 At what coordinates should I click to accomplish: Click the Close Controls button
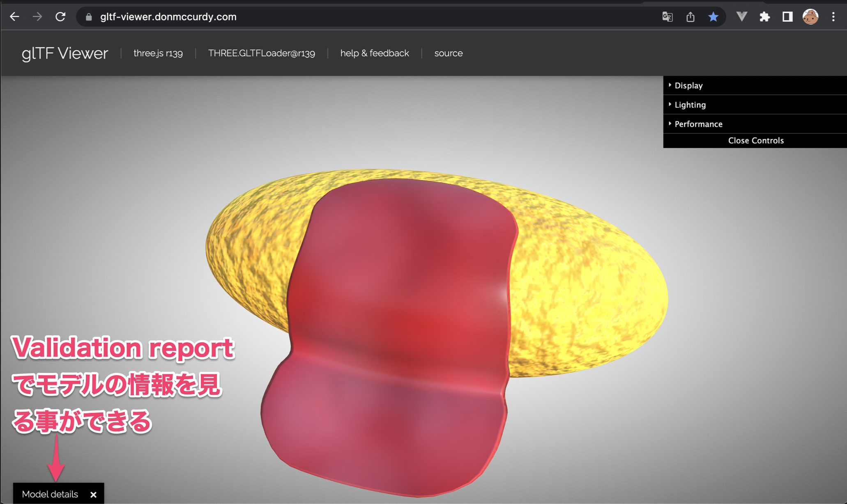[755, 140]
